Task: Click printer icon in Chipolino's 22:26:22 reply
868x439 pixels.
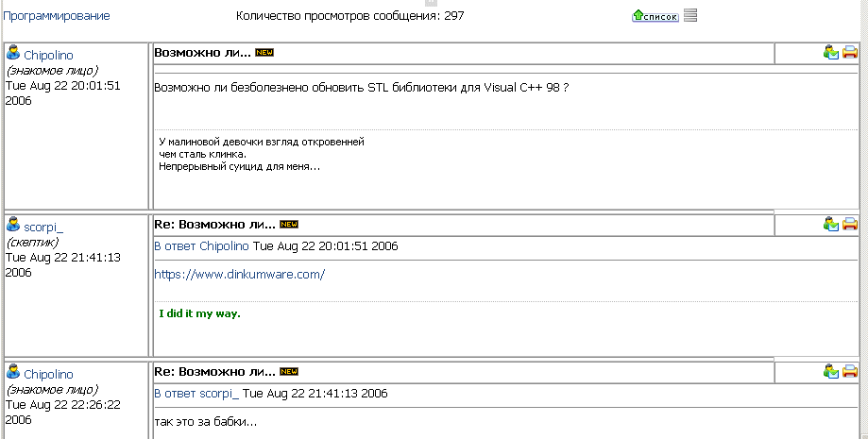Action: (x=850, y=372)
